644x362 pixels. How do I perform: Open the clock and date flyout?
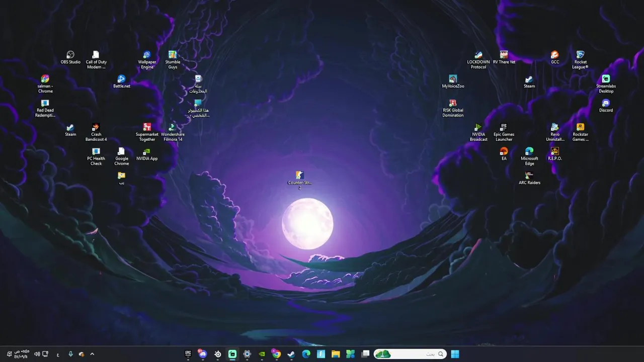(21, 354)
